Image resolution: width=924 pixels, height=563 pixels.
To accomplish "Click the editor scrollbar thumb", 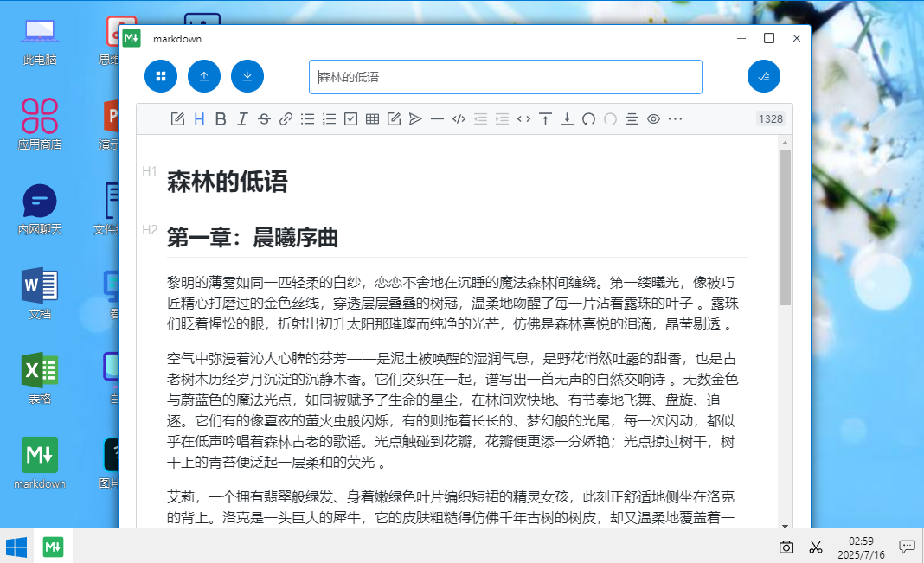I will click(x=785, y=227).
